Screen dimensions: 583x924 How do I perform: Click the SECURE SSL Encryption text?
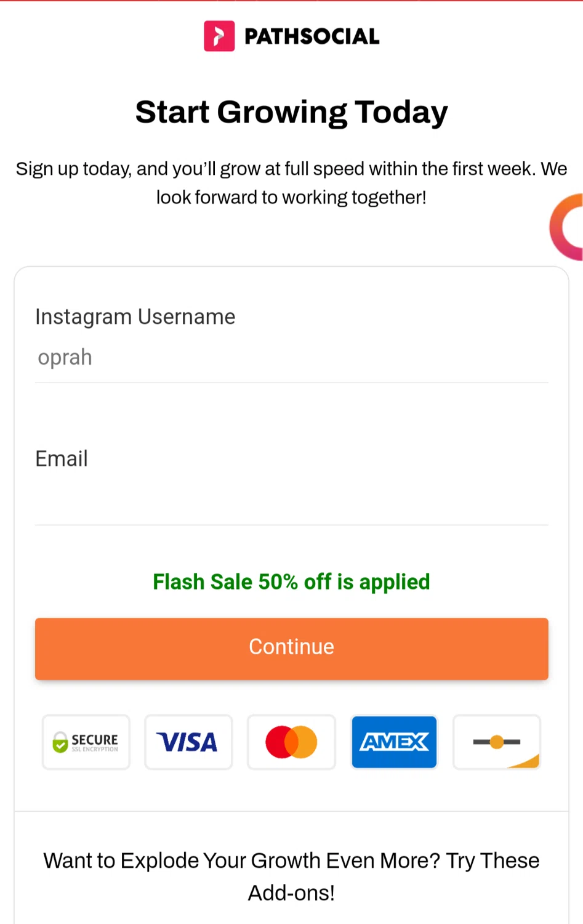[x=95, y=742]
